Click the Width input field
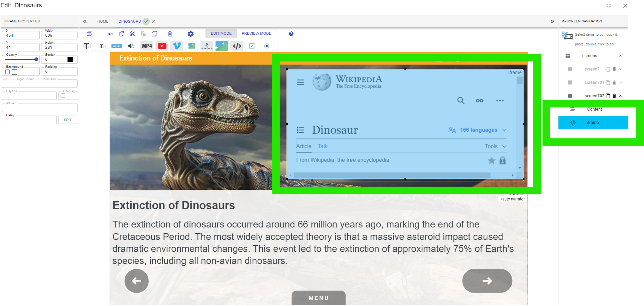The height and width of the screenshot is (306, 644). point(59,35)
